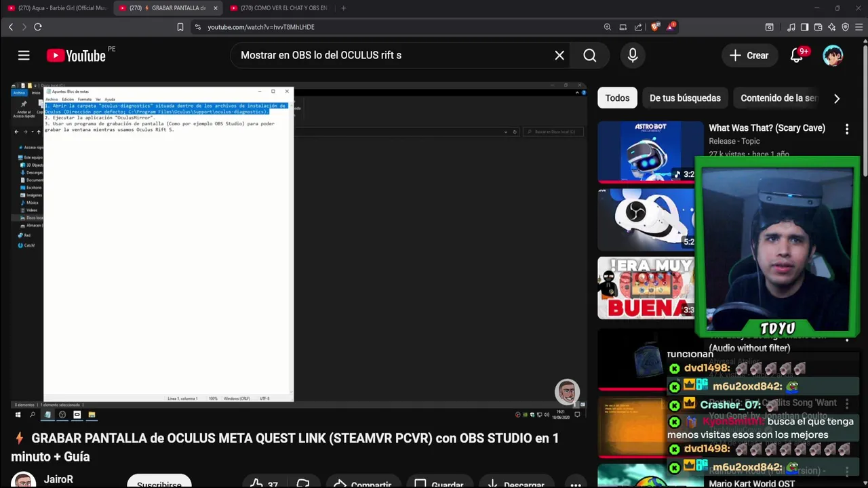Viewport: 868px width, 488px height.
Task: Open a new browser tab
Action: tap(343, 8)
